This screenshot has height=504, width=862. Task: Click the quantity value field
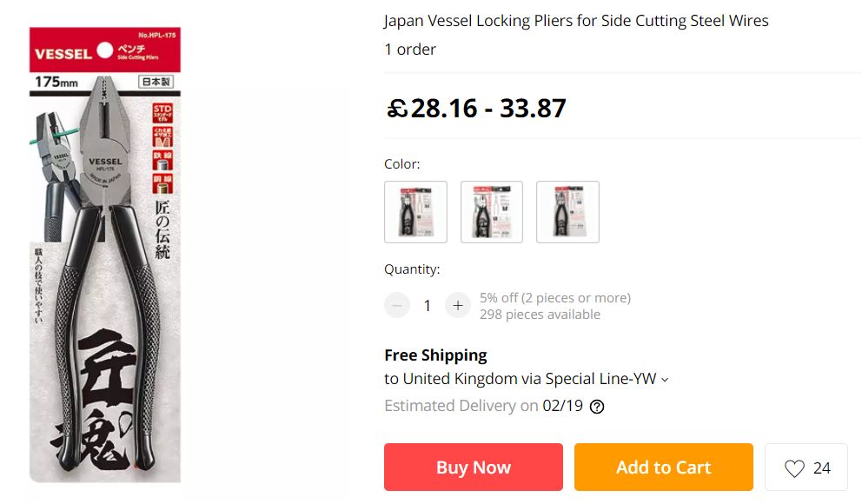[428, 306]
